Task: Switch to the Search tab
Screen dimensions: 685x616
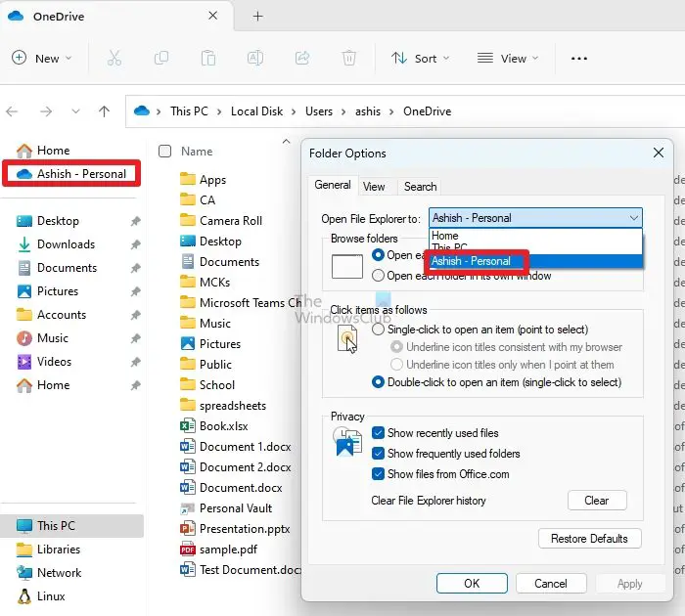Action: click(x=420, y=187)
